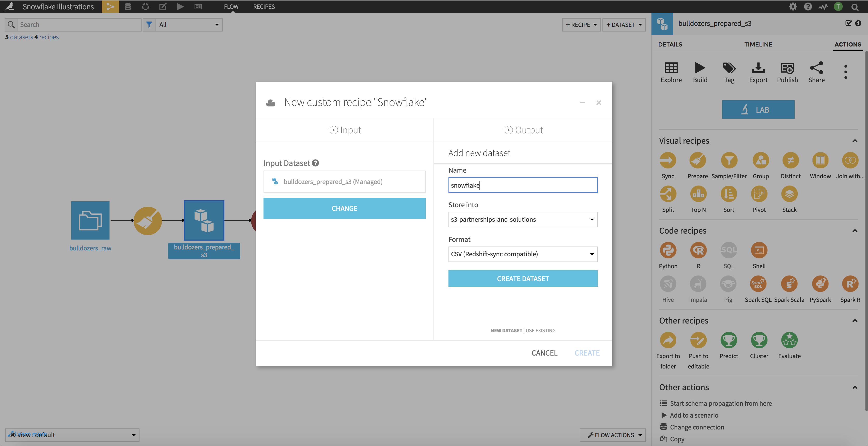Open the FLOW menu item
This screenshot has height=446, width=868.
point(231,6)
